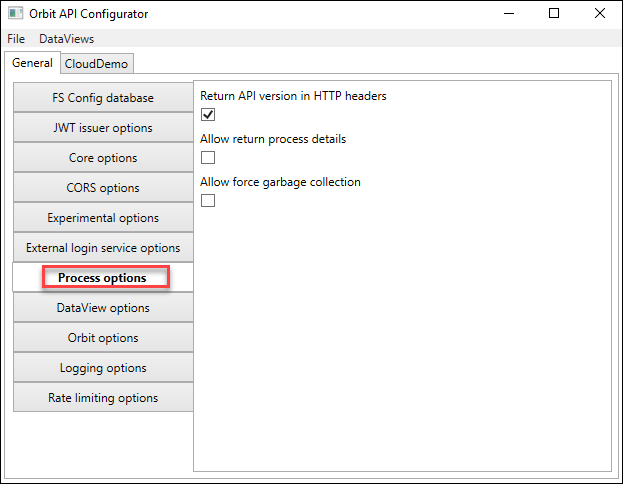Enable Allow return process details checkbox
Viewport: 623px width, 484px height.
click(208, 157)
